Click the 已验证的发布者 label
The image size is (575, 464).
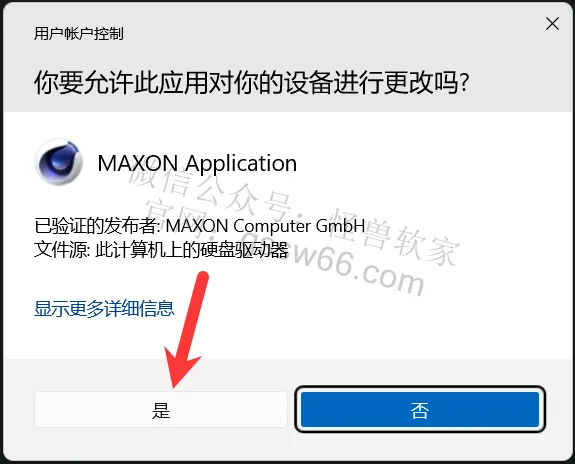(x=95, y=226)
